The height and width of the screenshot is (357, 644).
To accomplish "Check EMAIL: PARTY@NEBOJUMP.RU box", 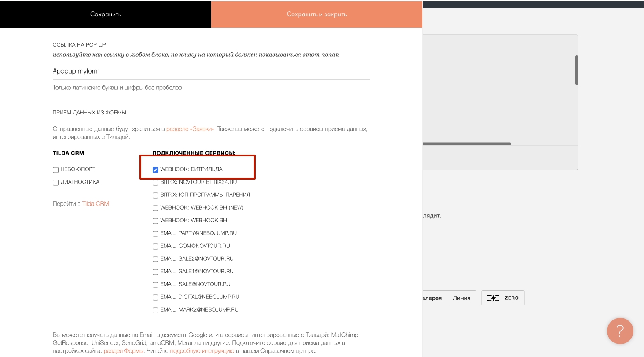I will click(x=155, y=233).
